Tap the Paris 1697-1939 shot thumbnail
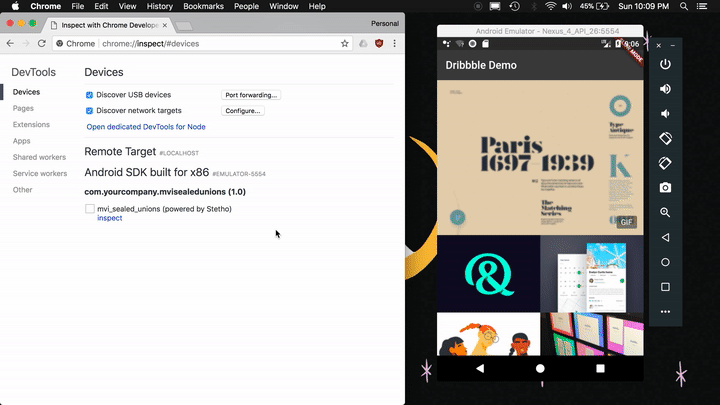This screenshot has width=720, height=405. point(540,158)
